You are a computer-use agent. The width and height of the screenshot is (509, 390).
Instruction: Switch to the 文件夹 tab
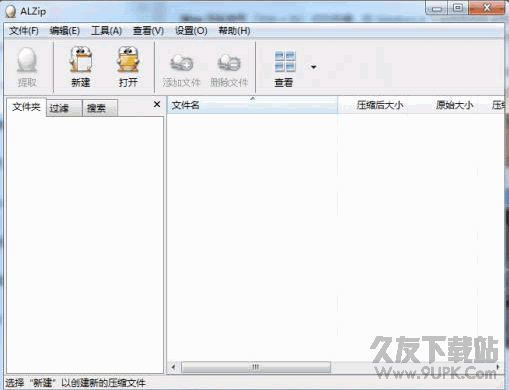pyautogui.click(x=26, y=107)
